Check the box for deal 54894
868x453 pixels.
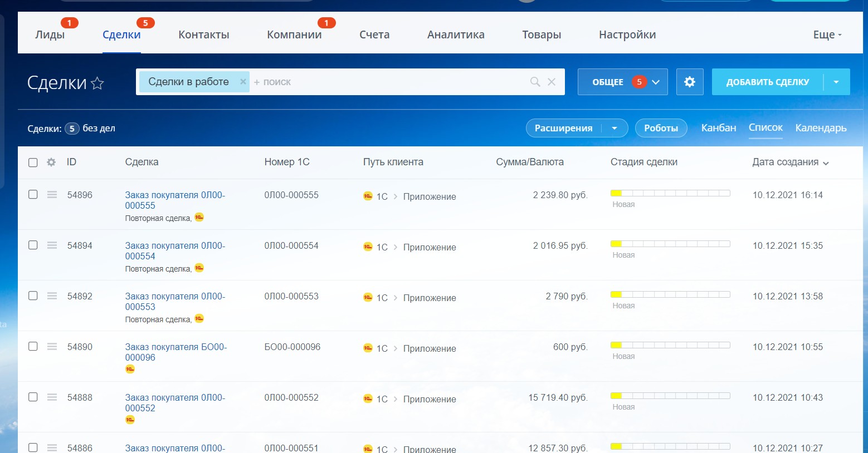33,245
